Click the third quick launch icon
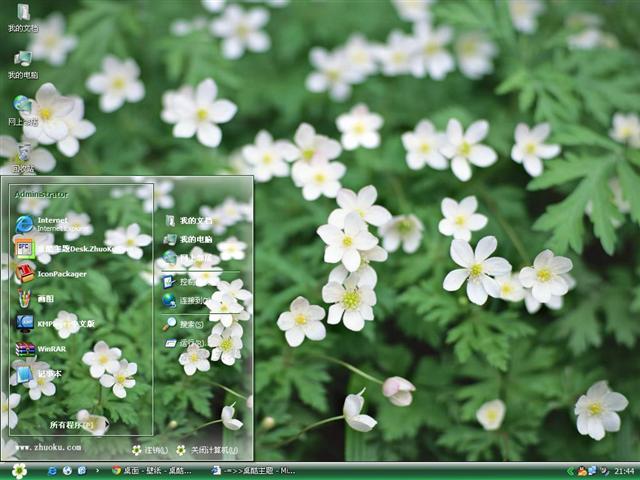Viewport: 640px width, 480px height. pos(82,471)
